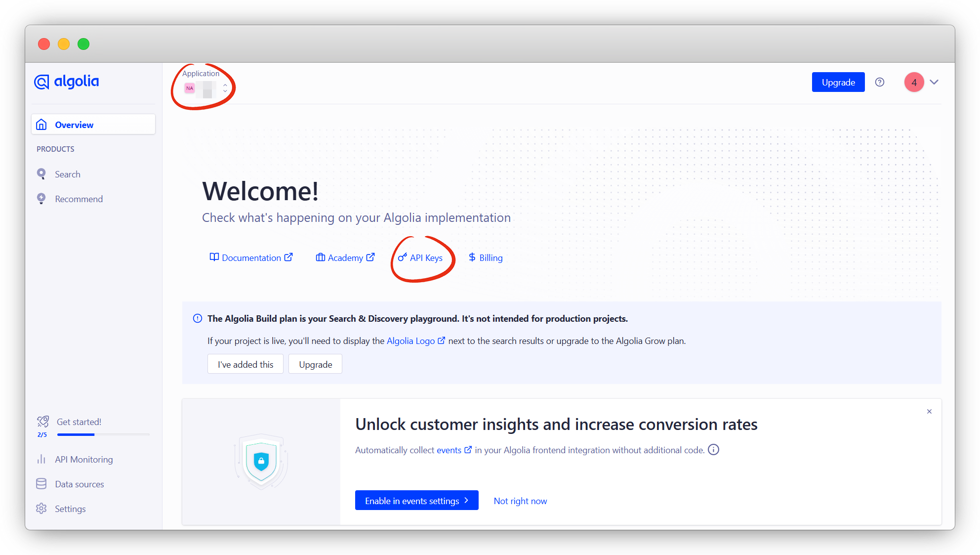The image size is (980, 555).
Task: Click the info icon after 'additional code'
Action: [x=713, y=450]
